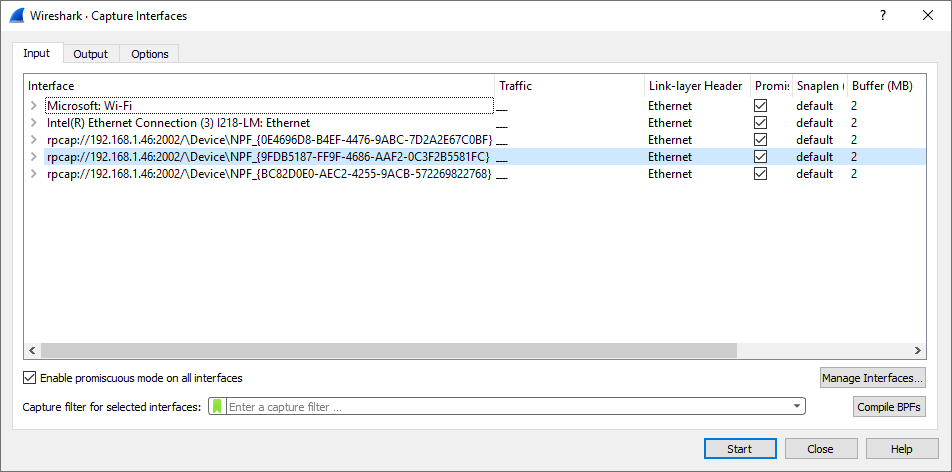This screenshot has height=472, width=952.
Task: Click default snaplen cell in Wi-Fi row
Action: pyautogui.click(x=814, y=106)
